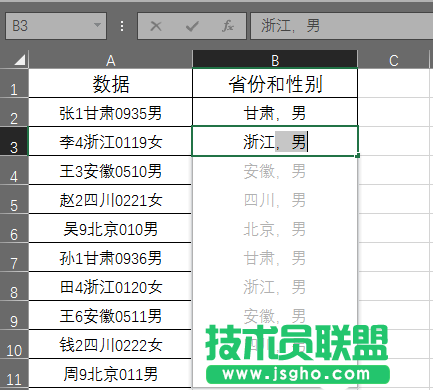
Task: Click the editing cell B3 浙江, 男
Action: pyautogui.click(x=275, y=141)
